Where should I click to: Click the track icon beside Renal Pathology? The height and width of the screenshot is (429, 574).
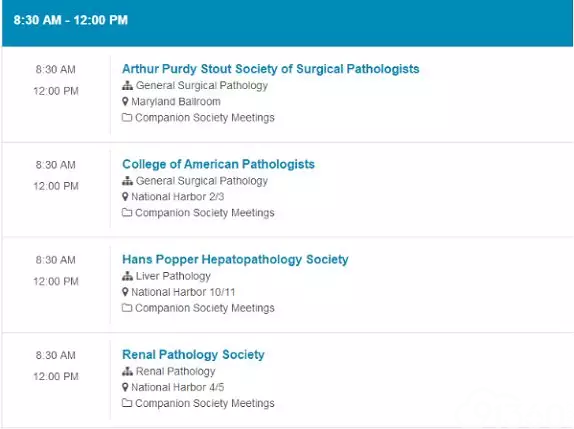pyautogui.click(x=127, y=371)
